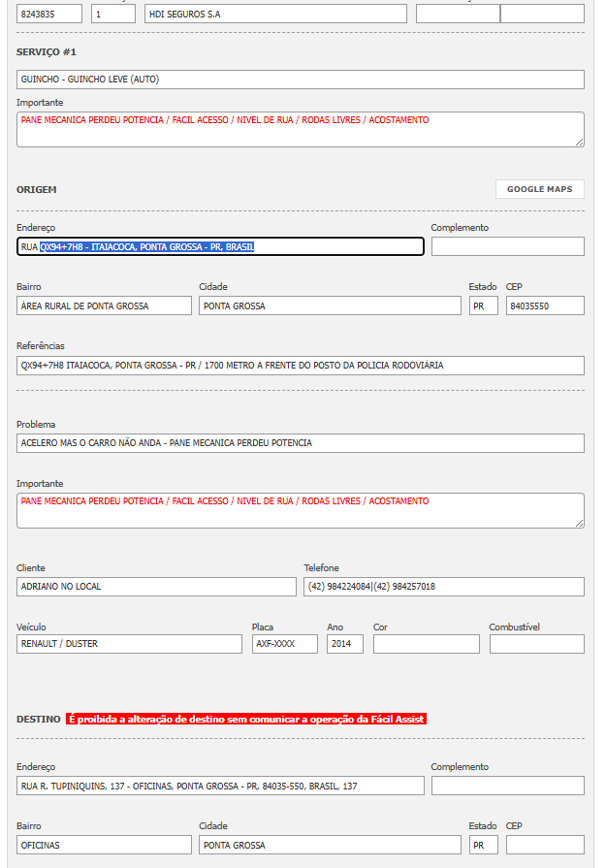Click the Telefone field
The width and height of the screenshot is (606, 868).
[x=443, y=587]
